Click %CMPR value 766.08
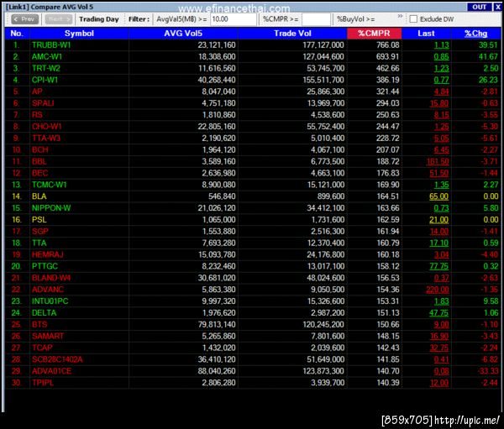504x429 pixels. point(388,45)
